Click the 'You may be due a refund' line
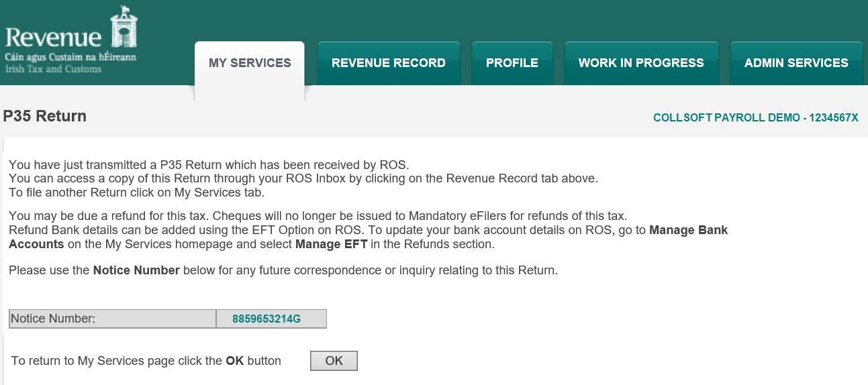This screenshot has width=868, height=385. coord(317,216)
